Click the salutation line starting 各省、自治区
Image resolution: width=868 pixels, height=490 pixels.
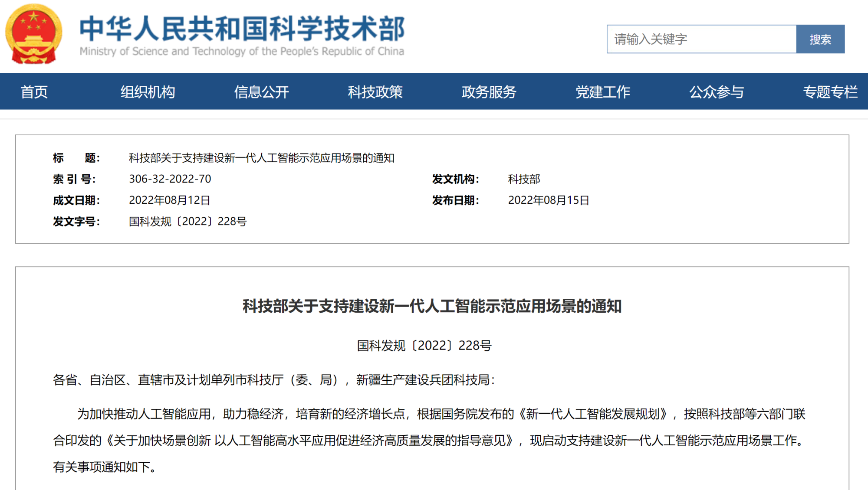pyautogui.click(x=274, y=380)
